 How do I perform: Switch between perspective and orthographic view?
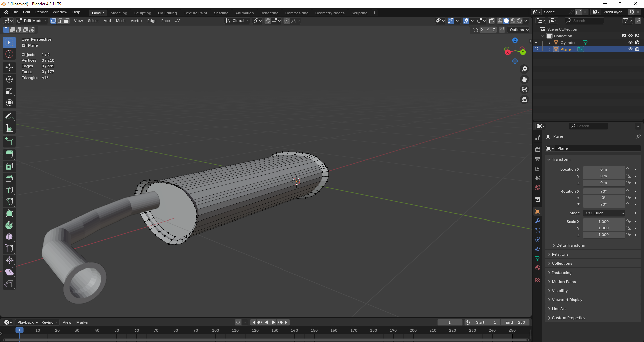coord(524,100)
